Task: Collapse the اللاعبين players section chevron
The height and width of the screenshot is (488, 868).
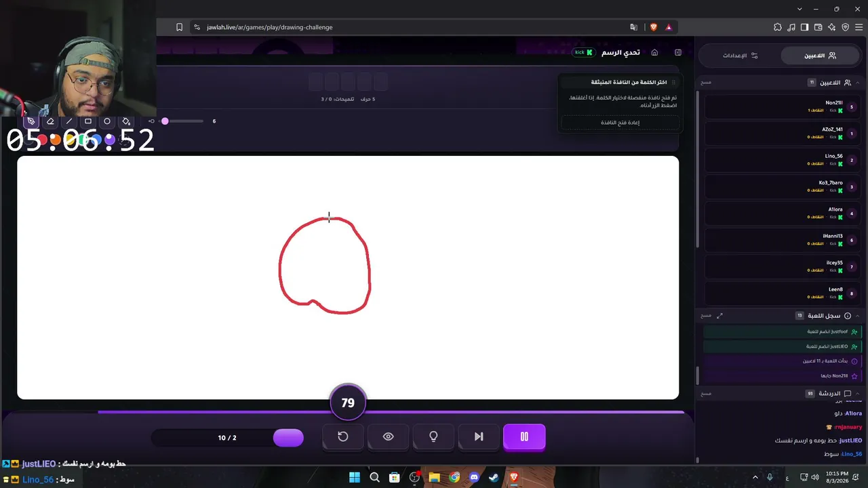Action: tap(858, 82)
